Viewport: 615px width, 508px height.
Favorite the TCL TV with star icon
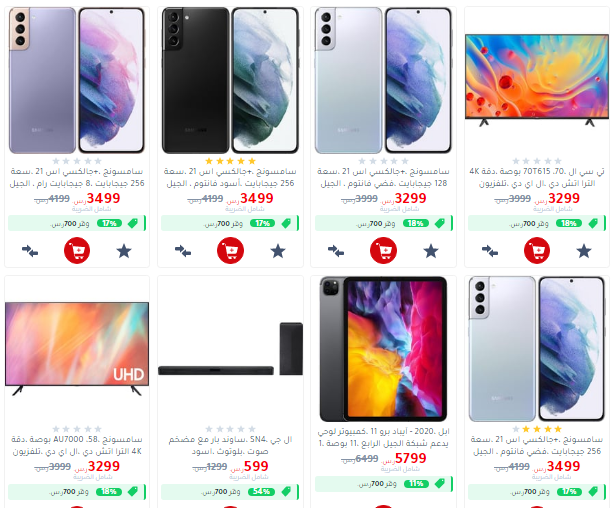click(584, 251)
